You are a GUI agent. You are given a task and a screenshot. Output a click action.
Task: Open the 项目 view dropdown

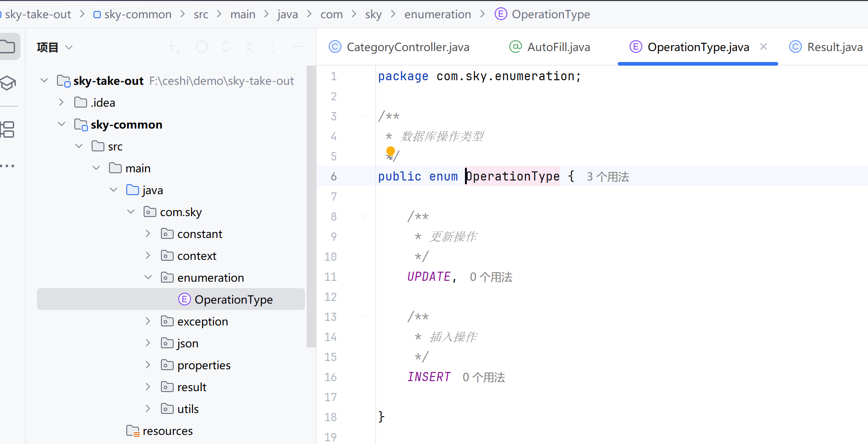click(x=55, y=47)
